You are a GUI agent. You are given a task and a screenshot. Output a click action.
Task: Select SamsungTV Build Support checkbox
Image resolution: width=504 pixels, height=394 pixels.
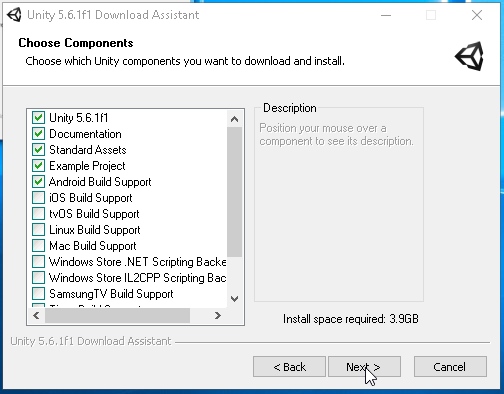click(38, 294)
